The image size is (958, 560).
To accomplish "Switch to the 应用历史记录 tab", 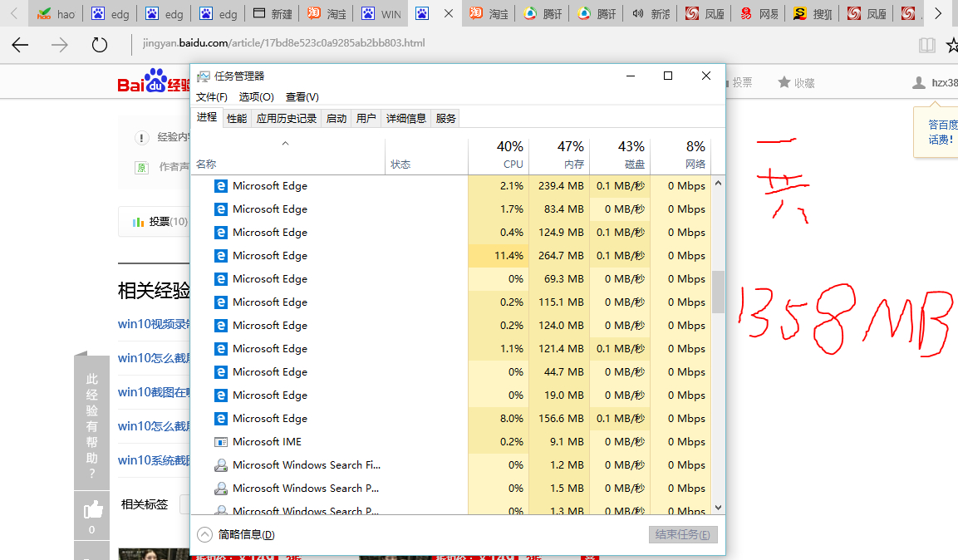I will 287,119.
